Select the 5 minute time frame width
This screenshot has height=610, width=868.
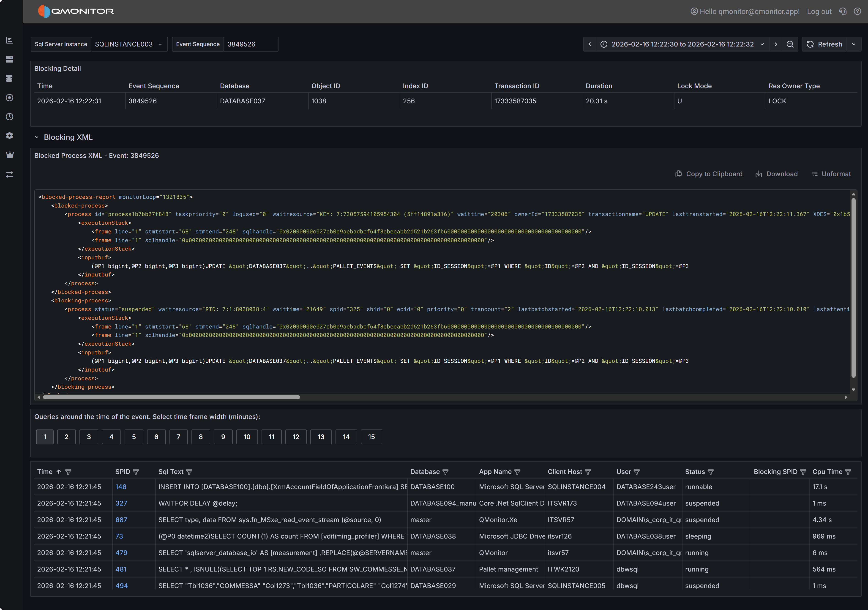134,437
